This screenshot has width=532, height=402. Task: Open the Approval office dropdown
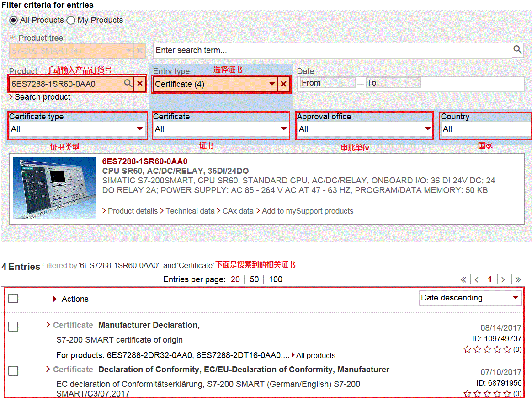click(365, 129)
